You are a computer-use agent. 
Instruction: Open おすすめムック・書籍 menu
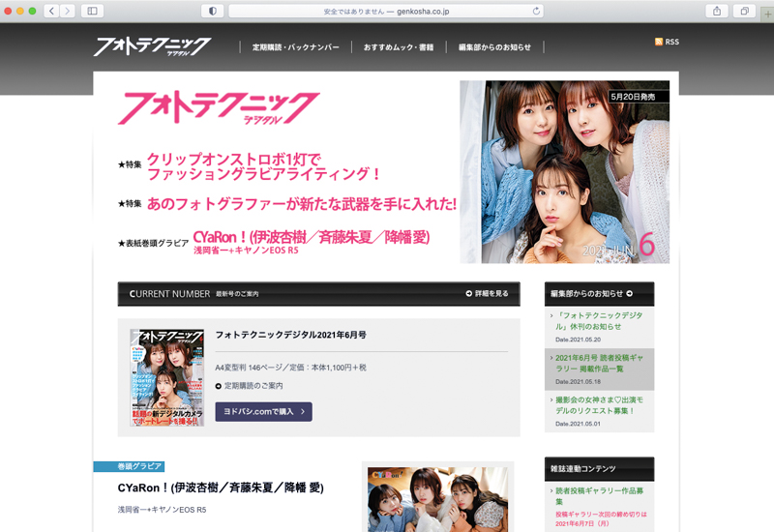click(399, 47)
